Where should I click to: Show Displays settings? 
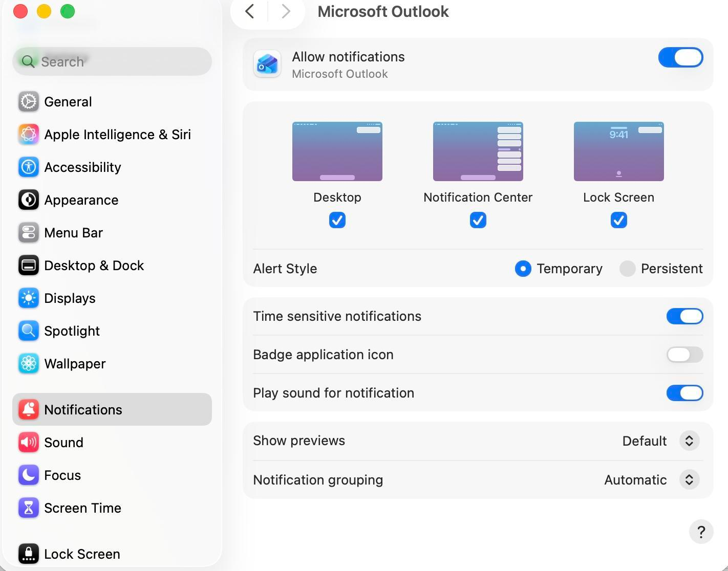(x=112, y=298)
